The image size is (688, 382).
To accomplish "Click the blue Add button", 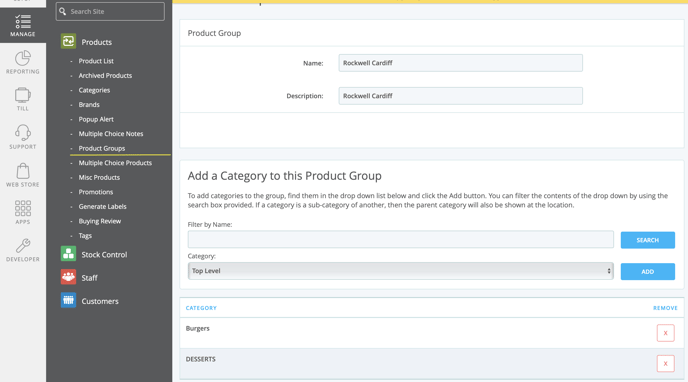I will point(648,271).
